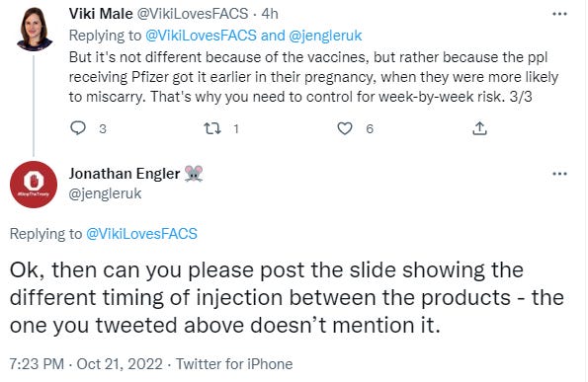The image size is (588, 382).
Task: Open the 4h timestamp link
Action: (x=270, y=14)
